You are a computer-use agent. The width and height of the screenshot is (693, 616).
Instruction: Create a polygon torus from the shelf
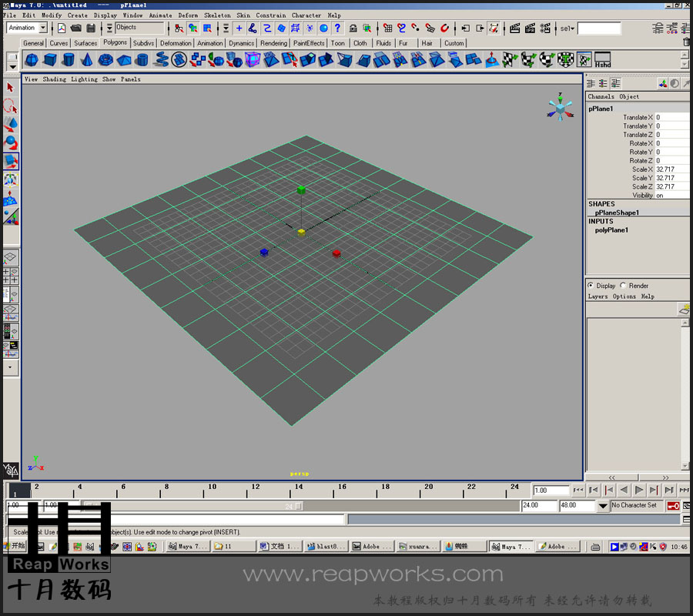pos(105,59)
